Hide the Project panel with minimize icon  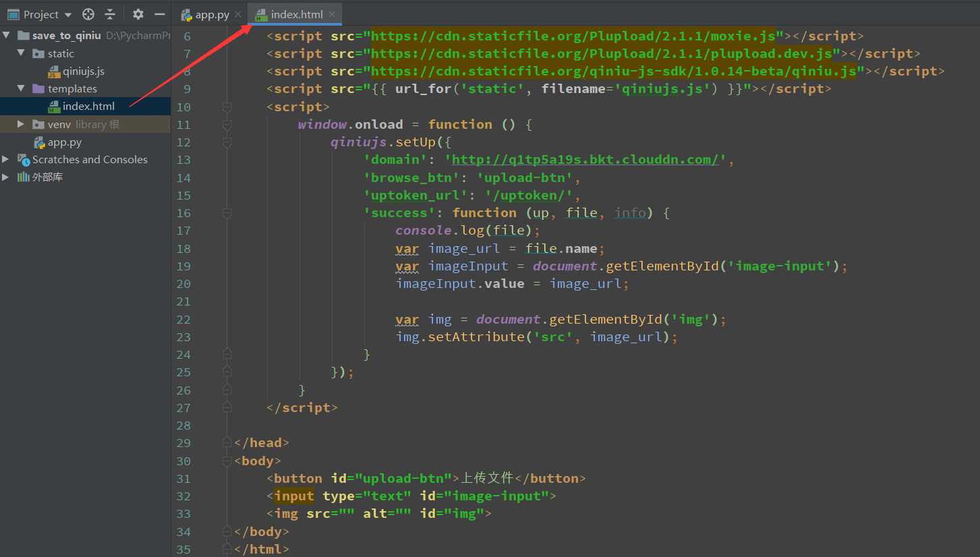[x=160, y=14]
